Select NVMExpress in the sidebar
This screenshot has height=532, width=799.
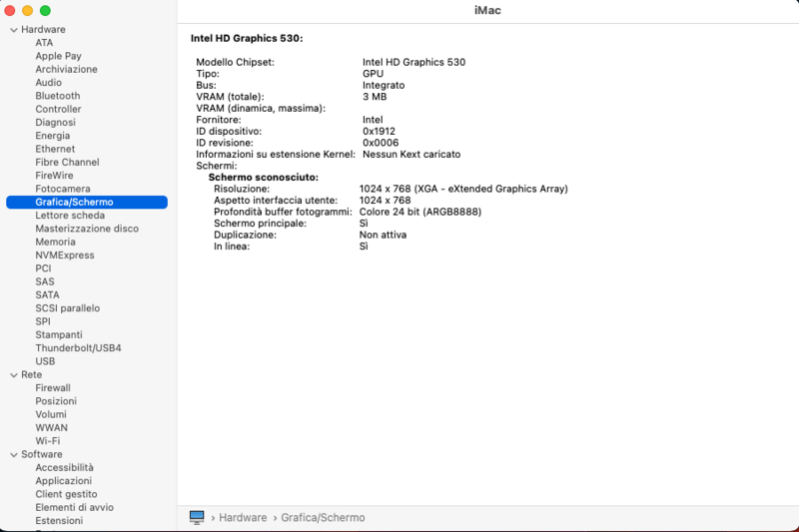65,256
